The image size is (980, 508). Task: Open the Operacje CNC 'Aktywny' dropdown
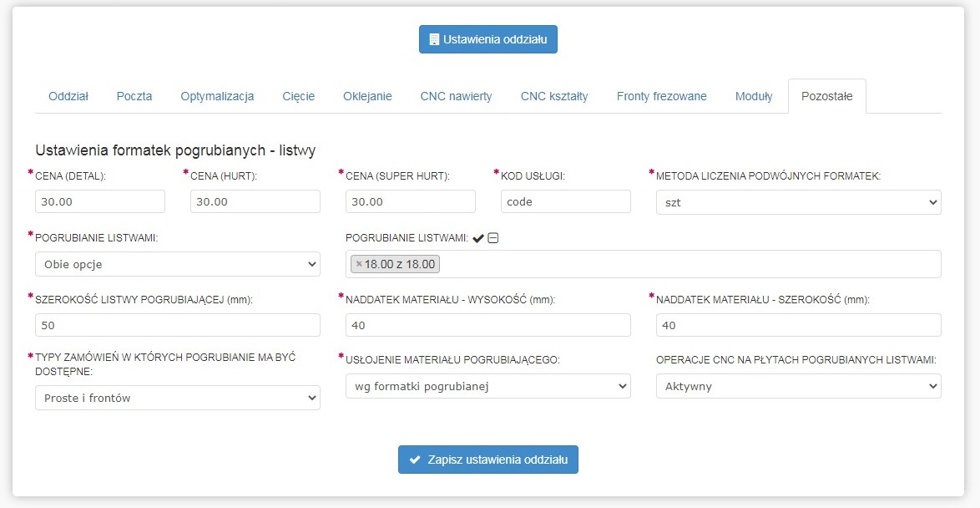798,385
